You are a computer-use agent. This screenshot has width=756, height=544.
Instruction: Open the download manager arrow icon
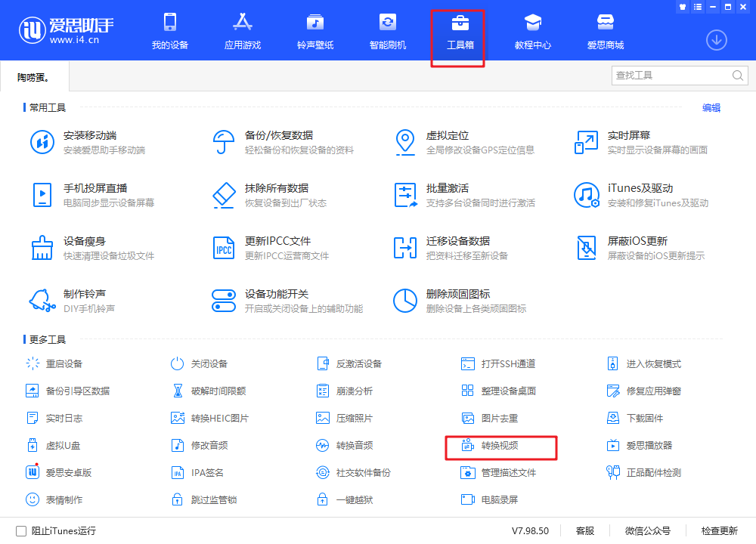click(717, 40)
